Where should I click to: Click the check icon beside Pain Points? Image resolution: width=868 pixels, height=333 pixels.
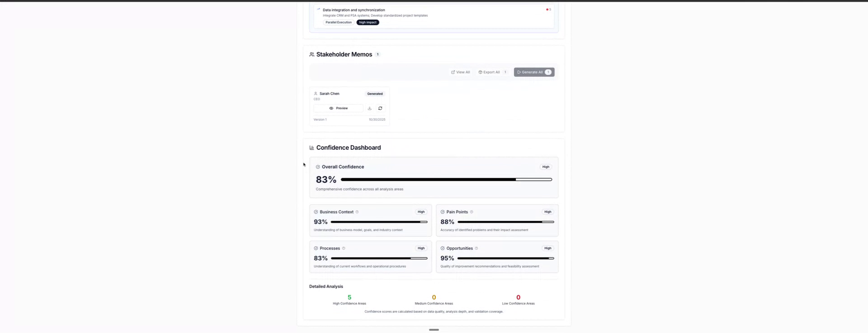[443, 212]
